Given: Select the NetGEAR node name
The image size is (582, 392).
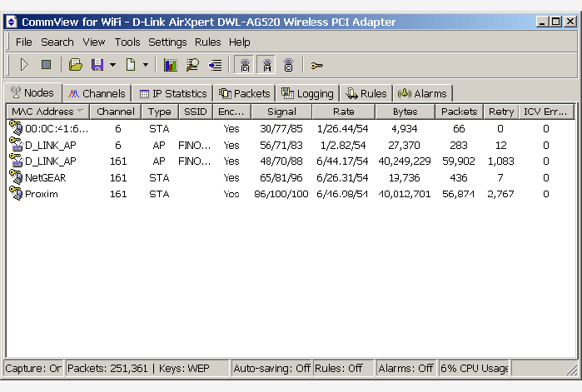Looking at the screenshot, I should click(x=45, y=178).
